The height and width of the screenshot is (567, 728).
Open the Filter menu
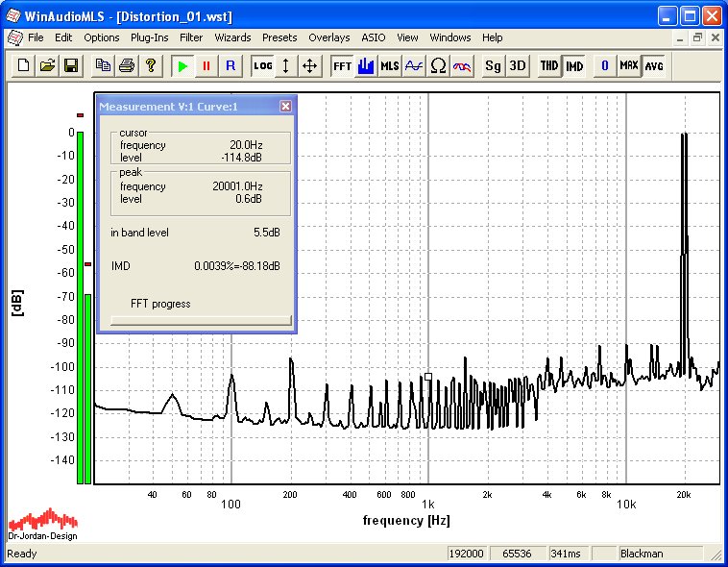191,37
